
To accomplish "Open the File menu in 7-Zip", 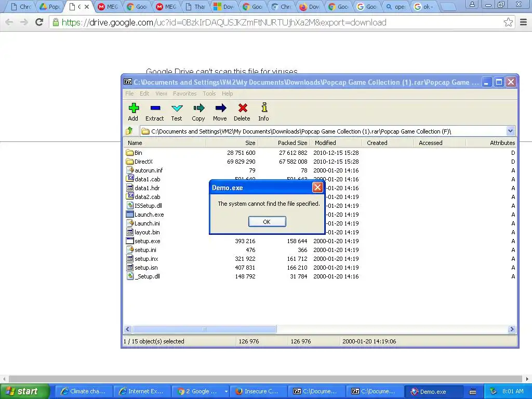I will 129,94.
